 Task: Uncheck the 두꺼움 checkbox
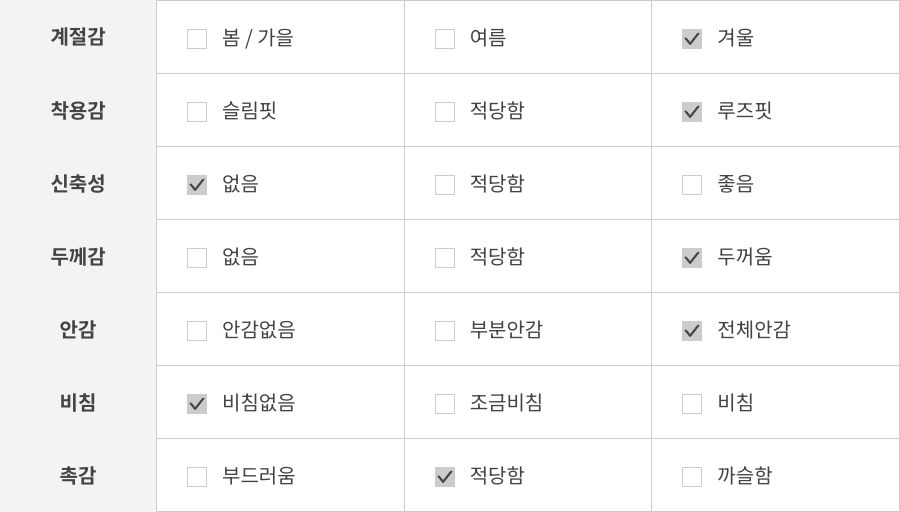click(692, 258)
